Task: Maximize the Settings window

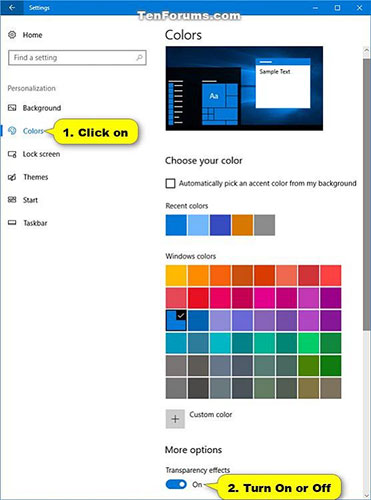Action: [x=337, y=8]
